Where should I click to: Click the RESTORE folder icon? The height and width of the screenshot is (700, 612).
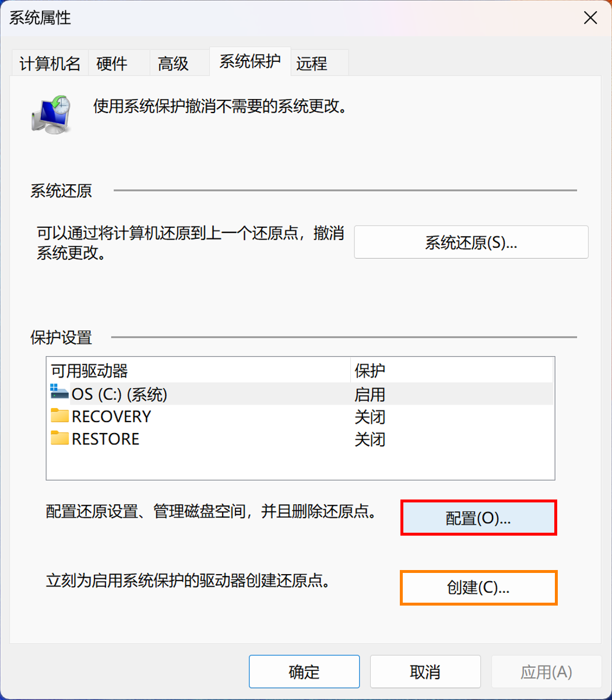point(59,438)
